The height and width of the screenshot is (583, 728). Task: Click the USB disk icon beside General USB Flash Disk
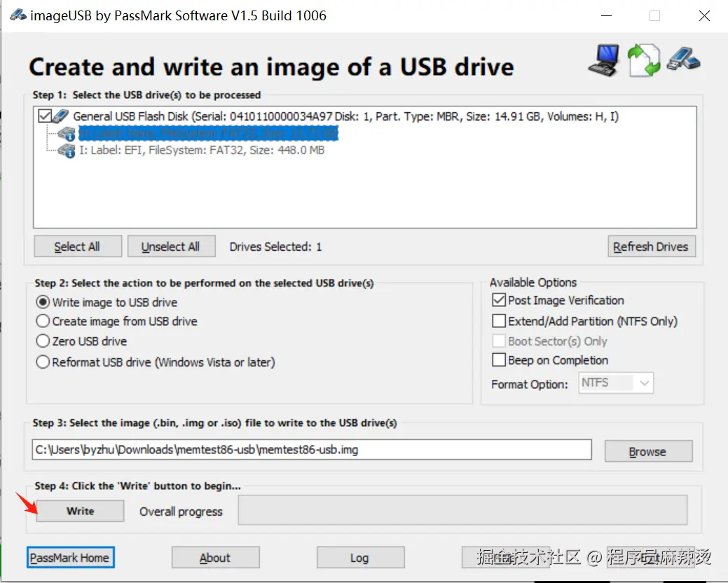click(x=60, y=116)
